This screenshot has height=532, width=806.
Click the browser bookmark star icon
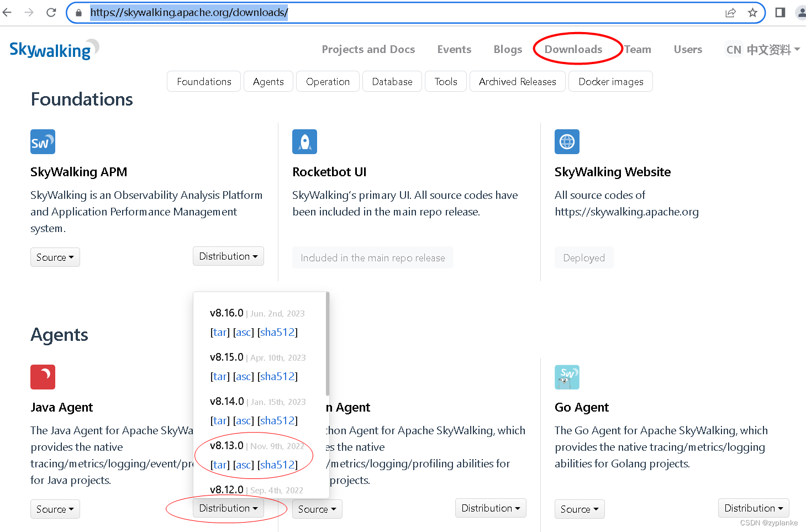click(752, 12)
